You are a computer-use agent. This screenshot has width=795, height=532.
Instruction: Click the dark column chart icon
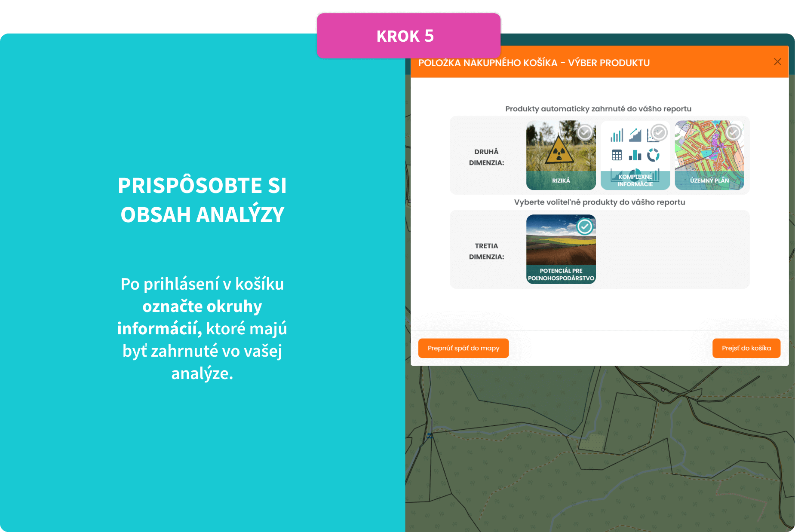[x=635, y=155]
